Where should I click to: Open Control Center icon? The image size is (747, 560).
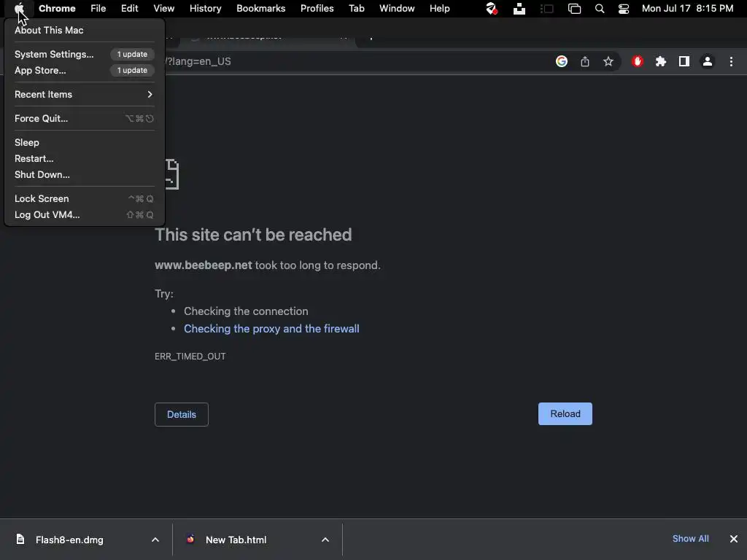click(x=624, y=9)
